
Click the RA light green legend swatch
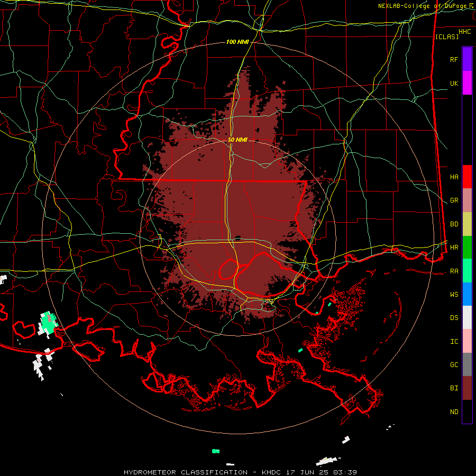[467, 271]
